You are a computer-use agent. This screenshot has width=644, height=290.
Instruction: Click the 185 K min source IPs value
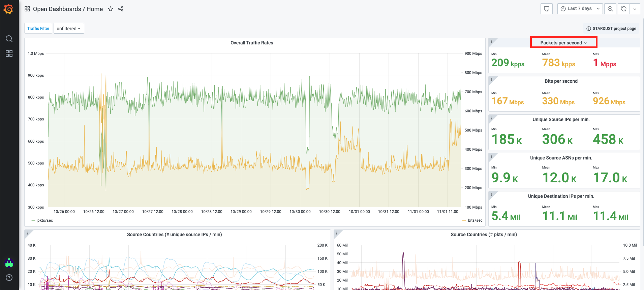coord(507,139)
